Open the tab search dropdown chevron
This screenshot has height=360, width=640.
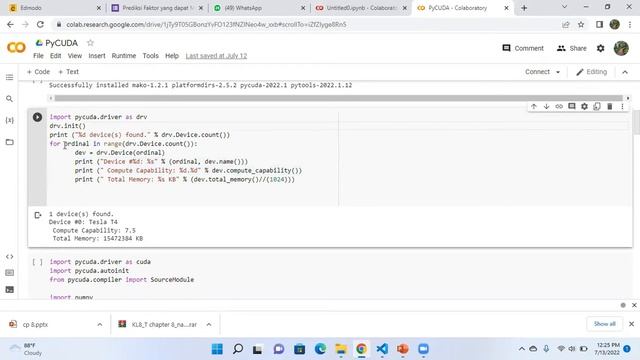click(x=564, y=7)
